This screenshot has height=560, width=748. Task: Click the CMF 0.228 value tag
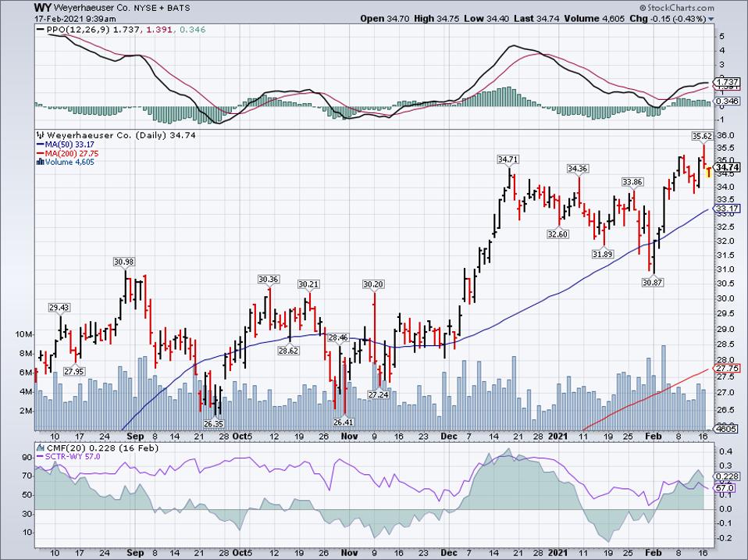tap(728, 476)
